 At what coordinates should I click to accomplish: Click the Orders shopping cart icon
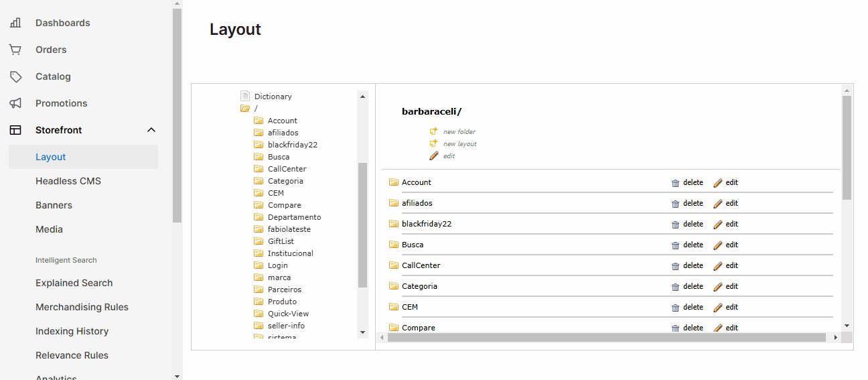pyautogui.click(x=15, y=50)
